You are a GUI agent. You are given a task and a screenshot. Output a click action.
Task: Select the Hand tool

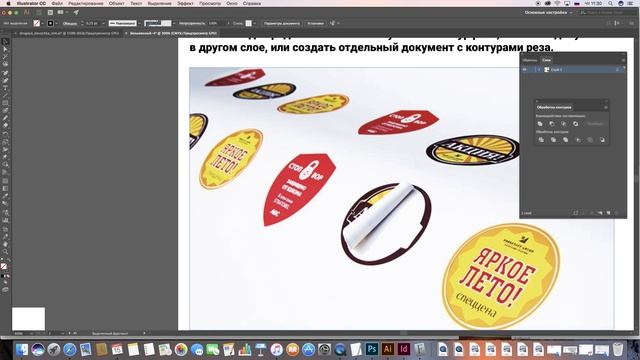[5, 244]
